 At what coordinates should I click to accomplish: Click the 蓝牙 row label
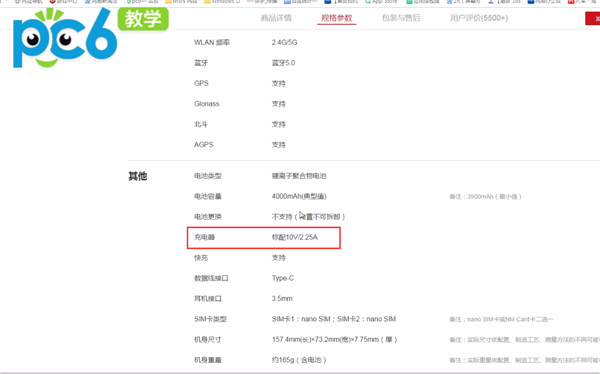click(201, 63)
